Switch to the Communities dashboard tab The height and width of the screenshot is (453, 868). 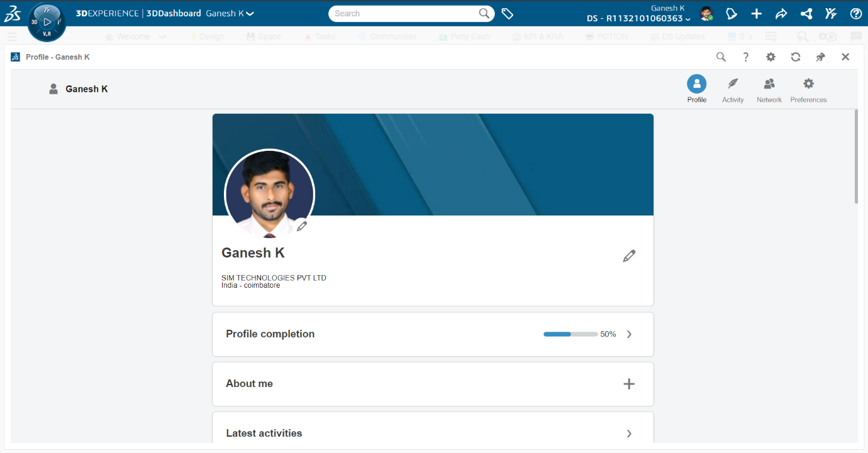387,36
